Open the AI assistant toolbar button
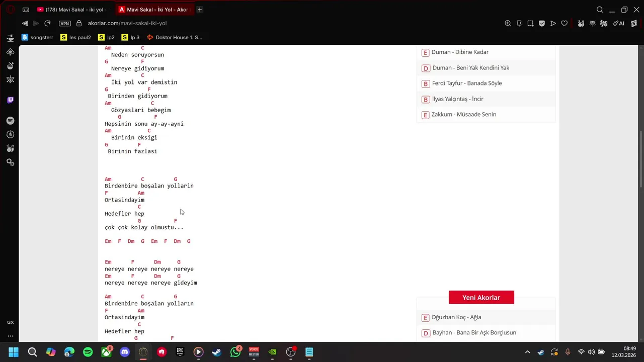The image size is (644, 362). (619, 23)
